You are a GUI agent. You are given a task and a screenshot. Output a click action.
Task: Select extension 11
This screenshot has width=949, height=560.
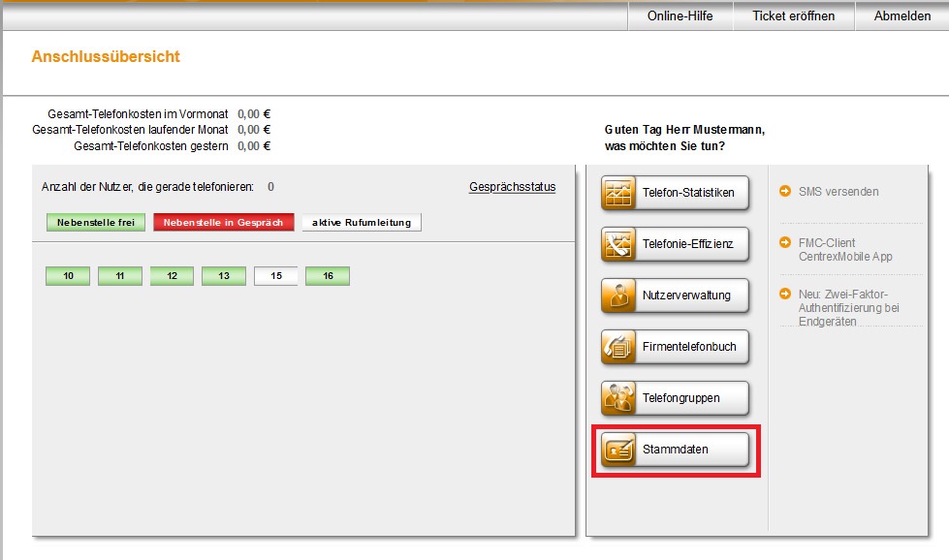[120, 276]
